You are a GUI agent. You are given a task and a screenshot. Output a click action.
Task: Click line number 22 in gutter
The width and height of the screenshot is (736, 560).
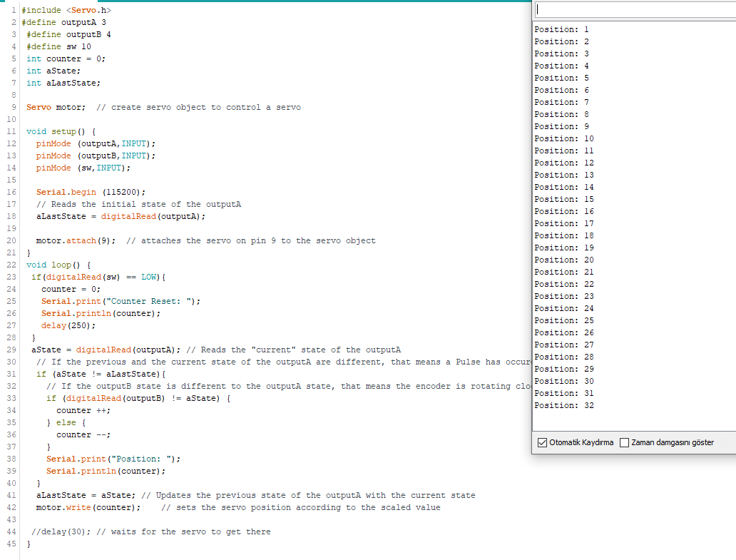[x=11, y=265]
